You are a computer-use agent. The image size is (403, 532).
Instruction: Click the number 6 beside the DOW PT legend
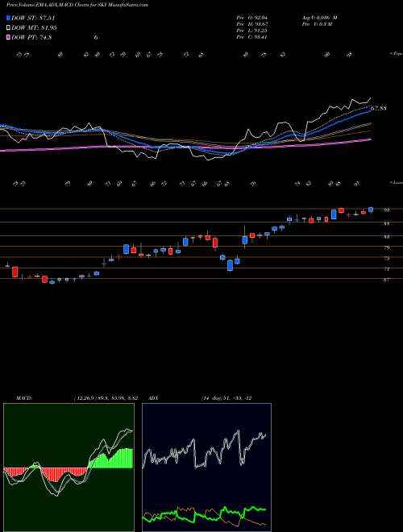(96, 38)
